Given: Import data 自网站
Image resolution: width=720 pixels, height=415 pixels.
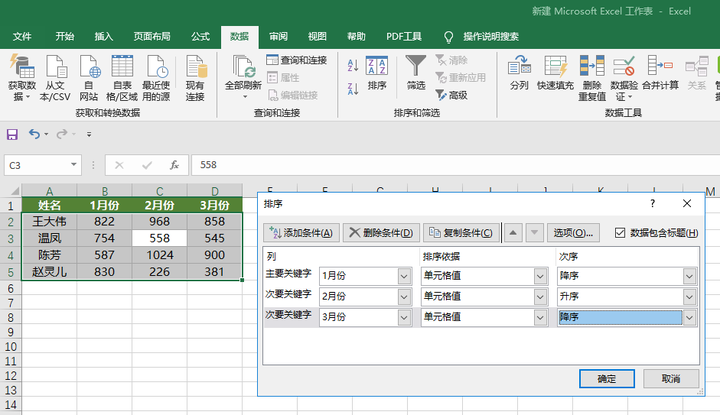Looking at the screenshot, I should [89, 78].
